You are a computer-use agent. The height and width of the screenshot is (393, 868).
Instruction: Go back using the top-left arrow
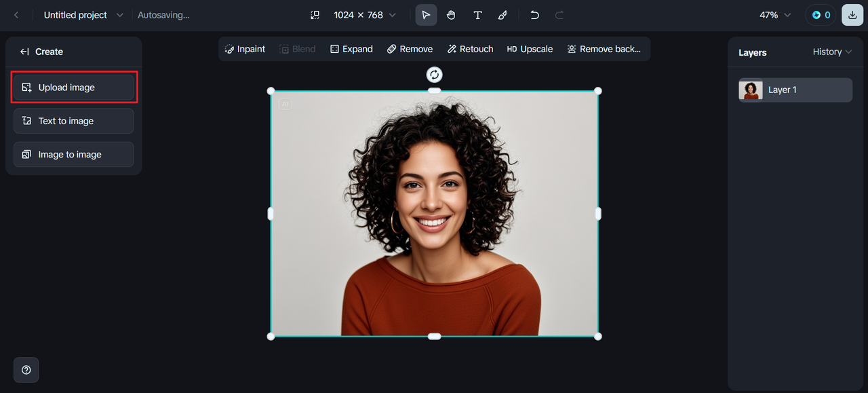(x=16, y=15)
